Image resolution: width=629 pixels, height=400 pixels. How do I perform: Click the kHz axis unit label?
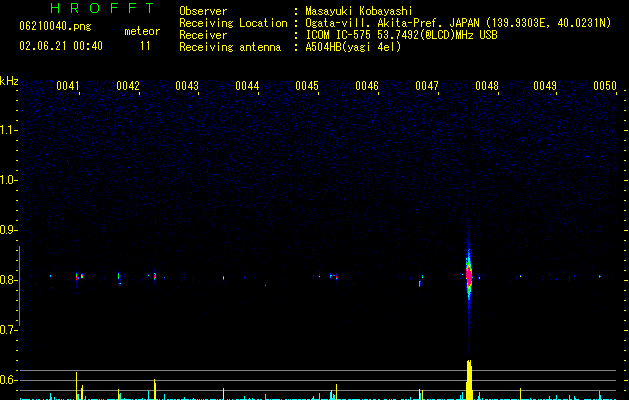[9, 81]
